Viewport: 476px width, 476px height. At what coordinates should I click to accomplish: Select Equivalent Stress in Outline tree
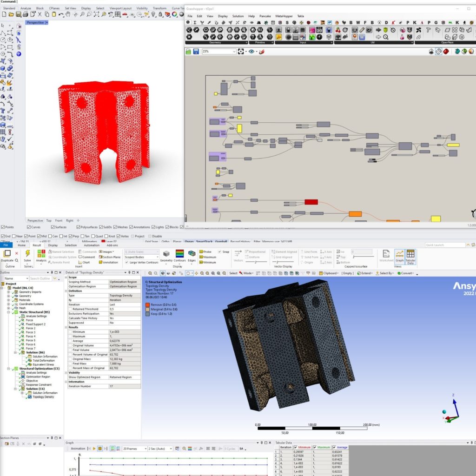pos(43,364)
